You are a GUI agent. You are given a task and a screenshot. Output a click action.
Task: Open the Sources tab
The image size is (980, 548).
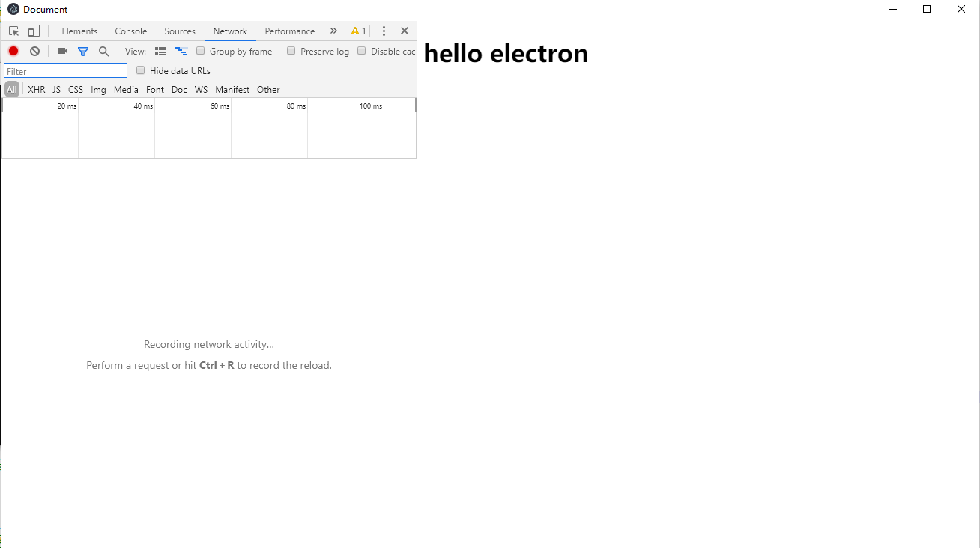click(180, 31)
